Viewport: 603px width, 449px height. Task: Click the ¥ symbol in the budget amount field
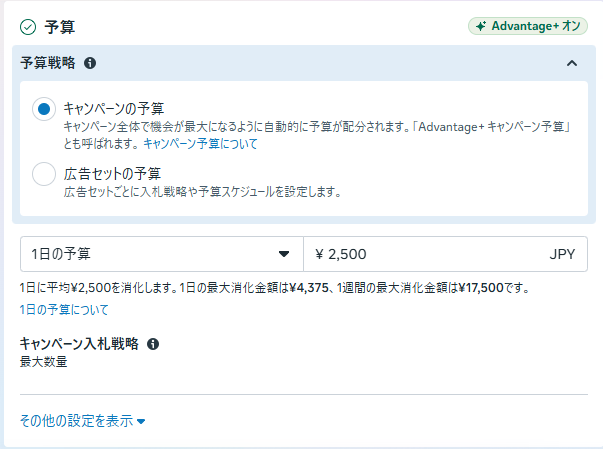point(320,254)
